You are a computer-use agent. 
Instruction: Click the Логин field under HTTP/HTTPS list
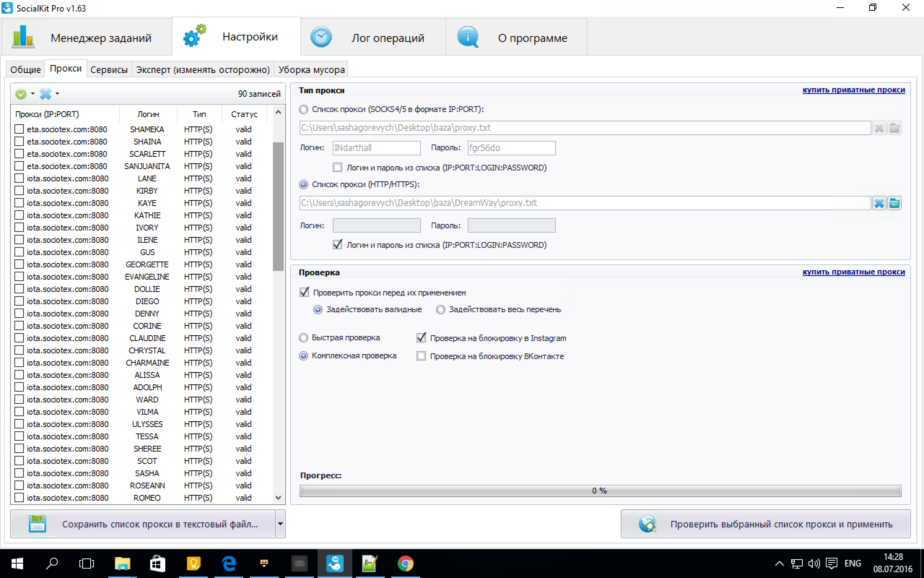pyautogui.click(x=376, y=225)
